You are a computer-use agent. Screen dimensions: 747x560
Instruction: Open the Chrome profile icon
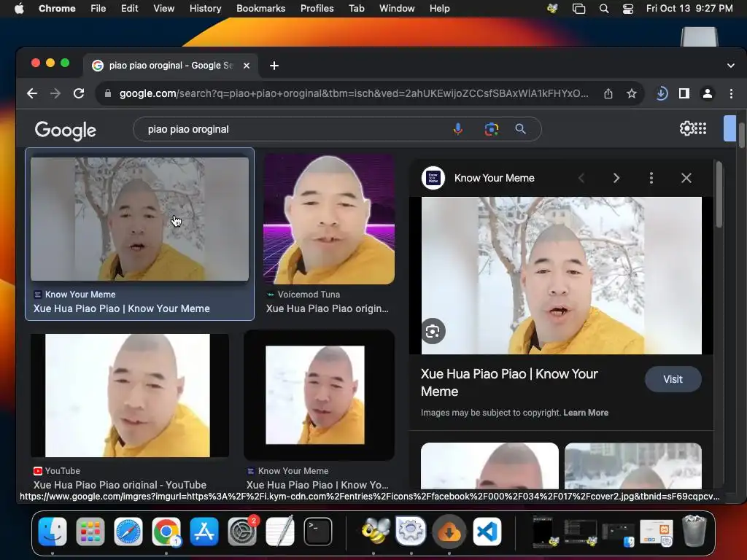point(708,93)
